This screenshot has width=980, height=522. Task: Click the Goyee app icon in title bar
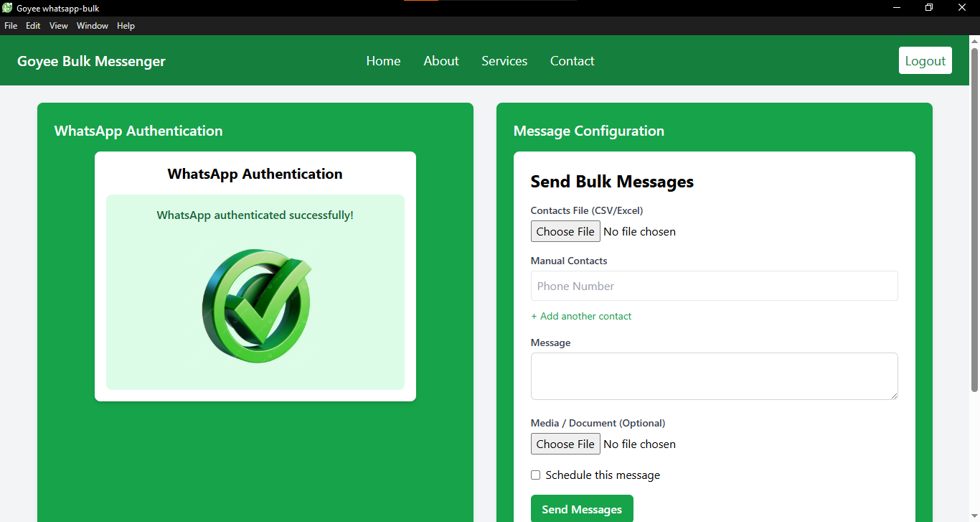pyautogui.click(x=6, y=8)
